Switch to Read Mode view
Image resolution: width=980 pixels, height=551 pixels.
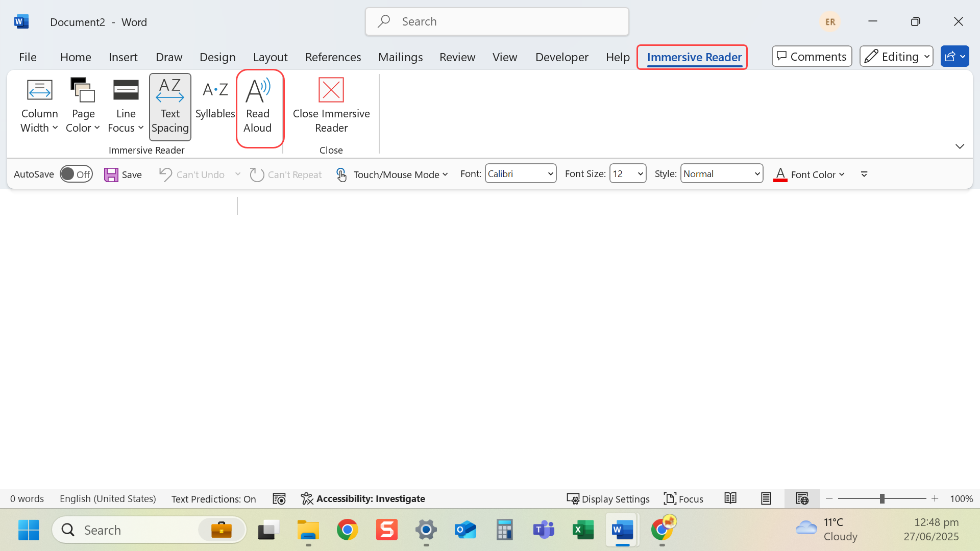click(730, 498)
